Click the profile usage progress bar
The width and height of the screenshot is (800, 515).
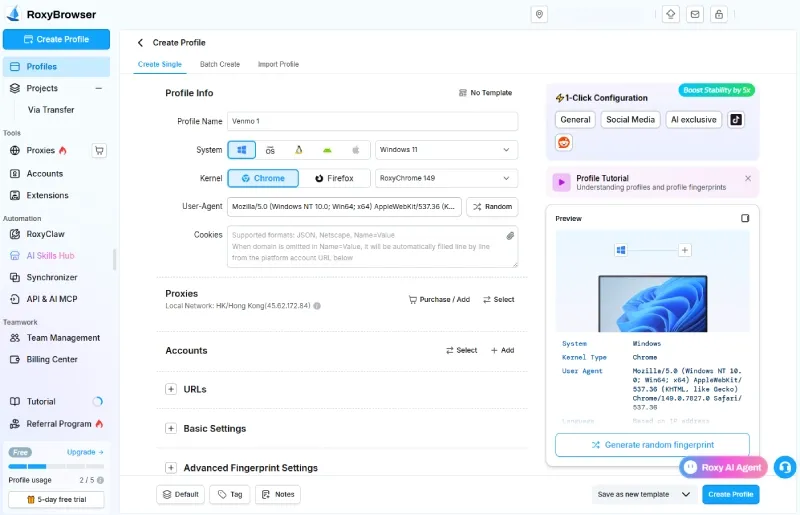tap(56, 467)
